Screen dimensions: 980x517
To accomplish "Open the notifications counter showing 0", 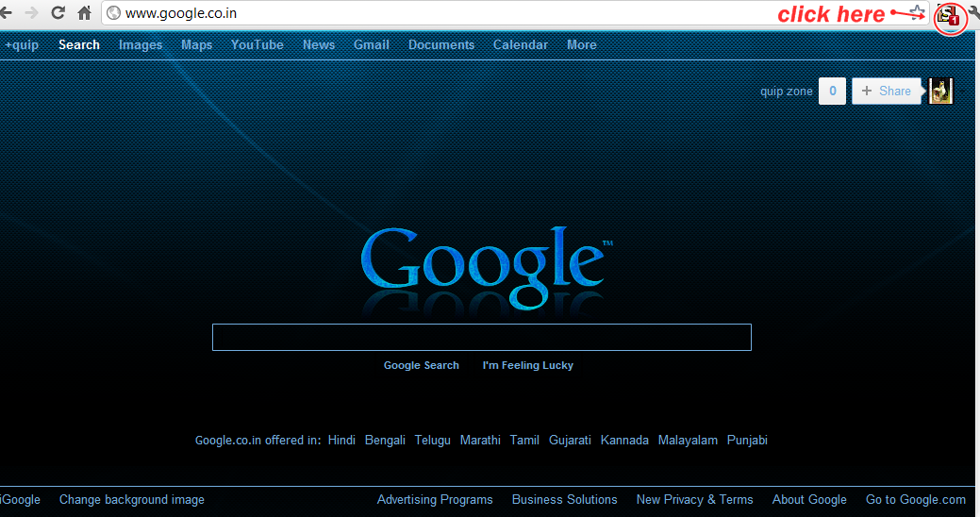I will (833, 92).
